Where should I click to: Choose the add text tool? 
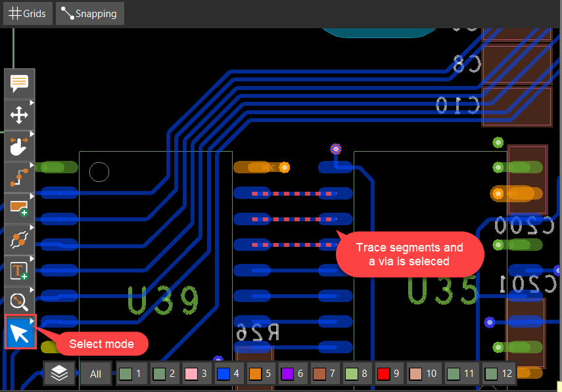pos(19,271)
